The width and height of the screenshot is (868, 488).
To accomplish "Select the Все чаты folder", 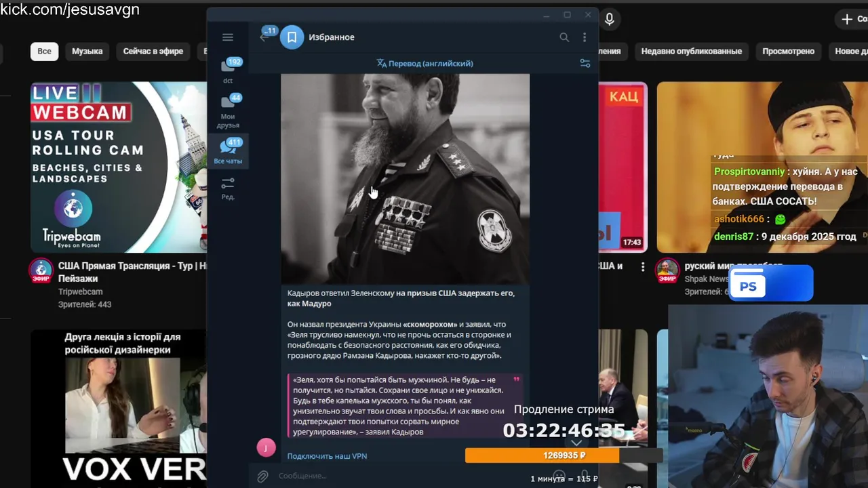I will (229, 151).
